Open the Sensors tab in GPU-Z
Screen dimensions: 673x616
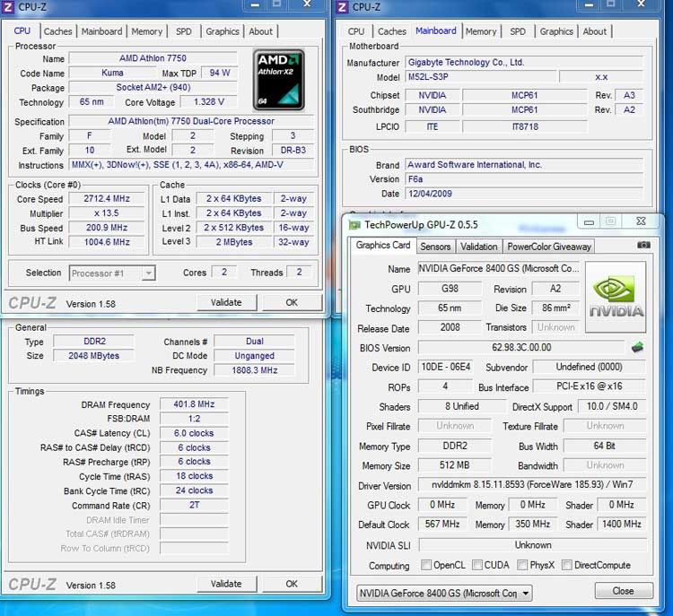(x=435, y=247)
